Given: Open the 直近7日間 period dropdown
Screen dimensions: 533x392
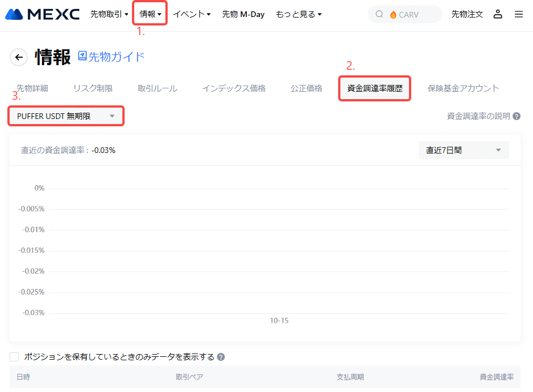Looking at the screenshot, I should (463, 150).
